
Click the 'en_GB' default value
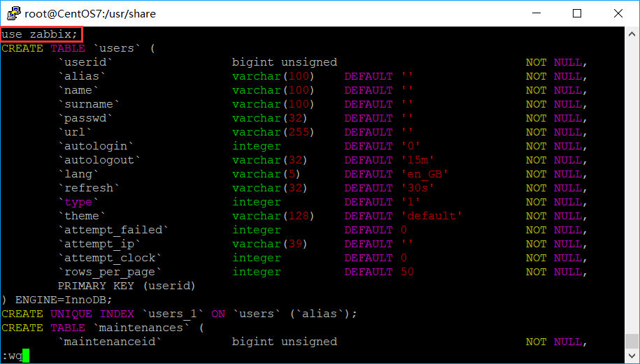click(x=424, y=174)
